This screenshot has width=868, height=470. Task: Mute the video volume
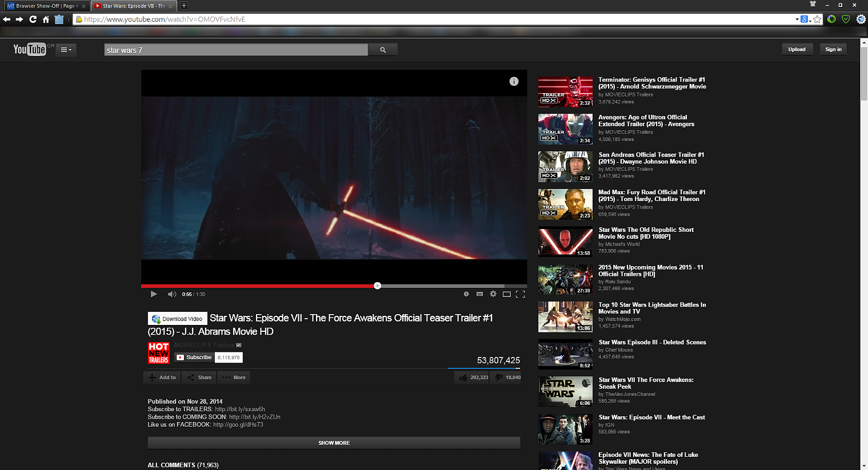click(171, 294)
